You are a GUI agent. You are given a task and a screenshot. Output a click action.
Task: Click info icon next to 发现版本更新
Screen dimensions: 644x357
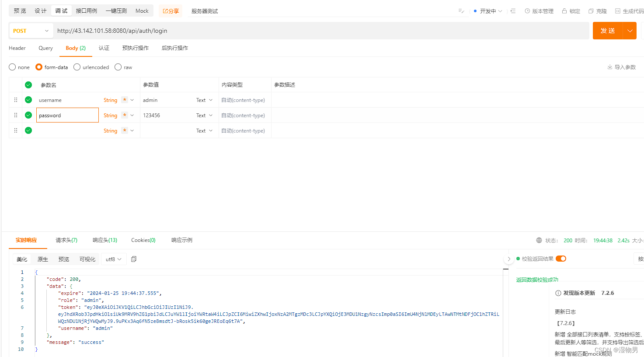(558, 293)
